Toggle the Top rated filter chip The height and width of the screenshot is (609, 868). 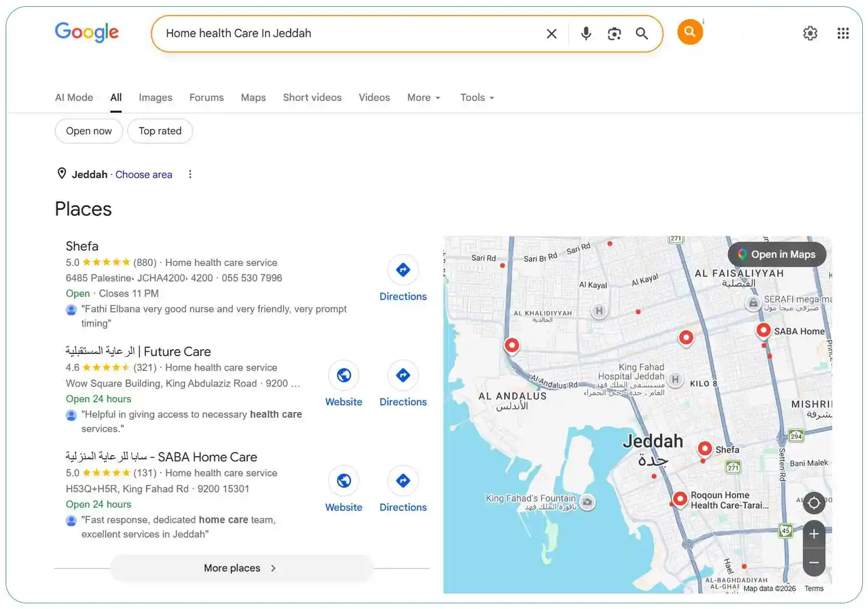click(160, 131)
